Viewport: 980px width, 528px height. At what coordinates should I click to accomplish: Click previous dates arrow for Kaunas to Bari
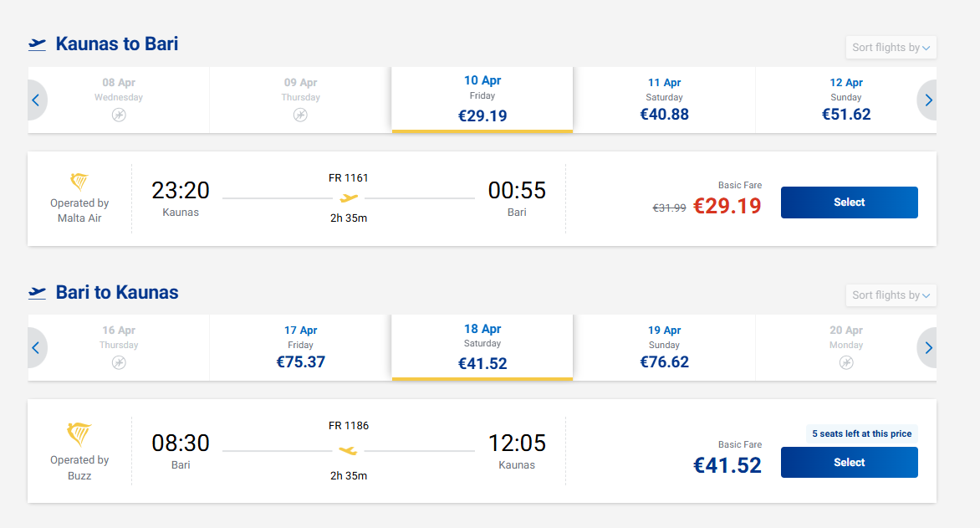tap(36, 100)
